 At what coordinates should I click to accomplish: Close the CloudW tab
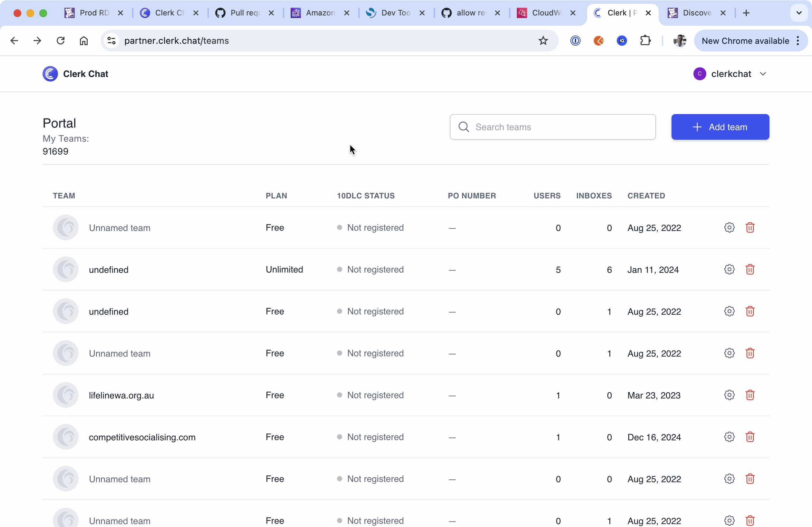point(573,13)
